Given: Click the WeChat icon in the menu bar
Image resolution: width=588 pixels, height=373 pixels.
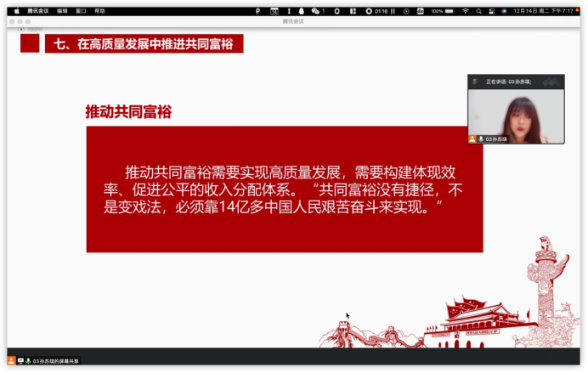Looking at the screenshot, I should click(x=316, y=11).
